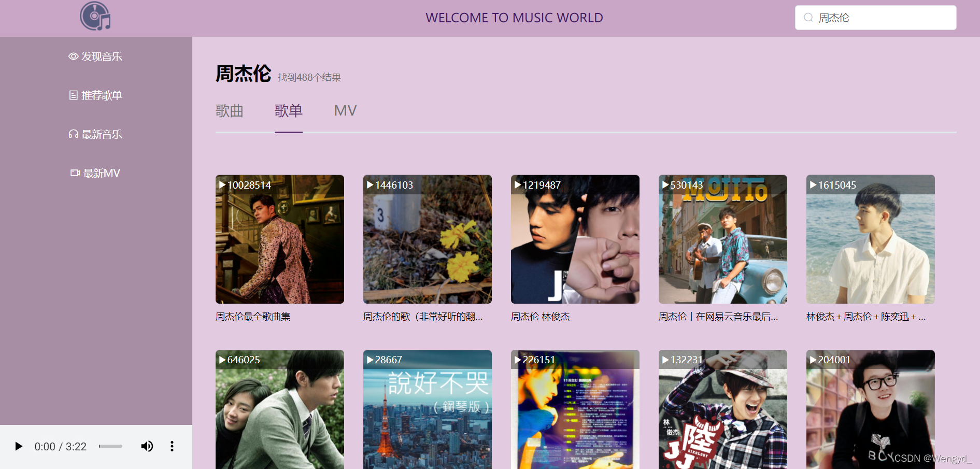Image resolution: width=980 pixels, height=469 pixels.
Task: Click play count icon 132231
Action: tap(665, 360)
